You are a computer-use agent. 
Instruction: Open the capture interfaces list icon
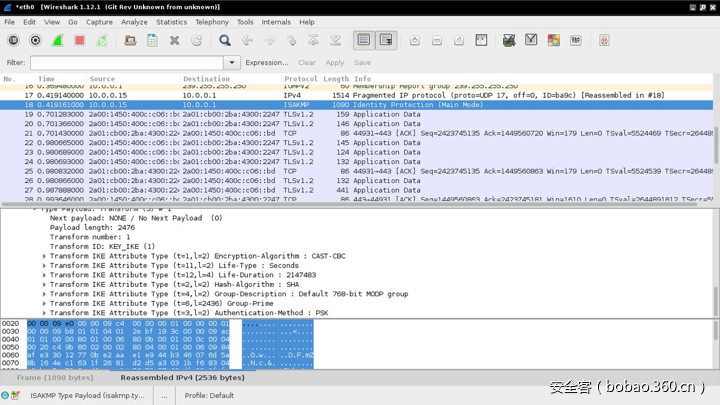[x=13, y=40]
